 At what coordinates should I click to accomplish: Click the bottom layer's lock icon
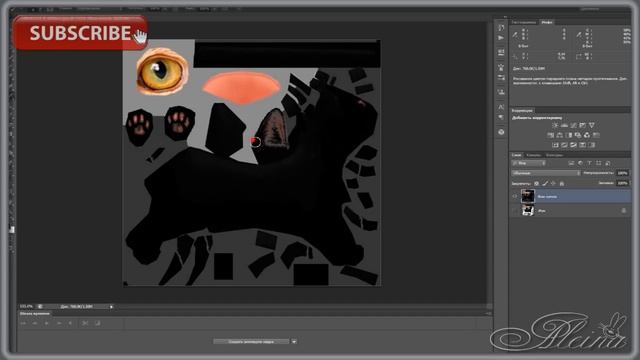[x=624, y=211]
